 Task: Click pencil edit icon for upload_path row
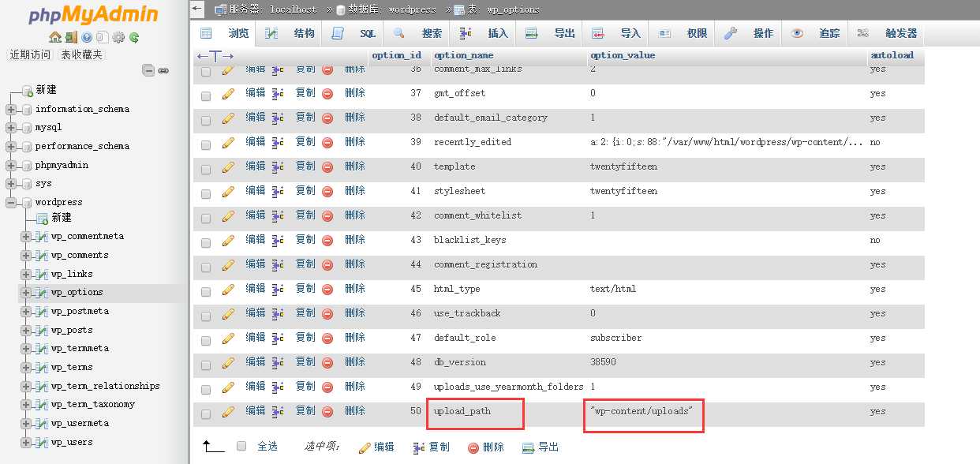tap(229, 411)
